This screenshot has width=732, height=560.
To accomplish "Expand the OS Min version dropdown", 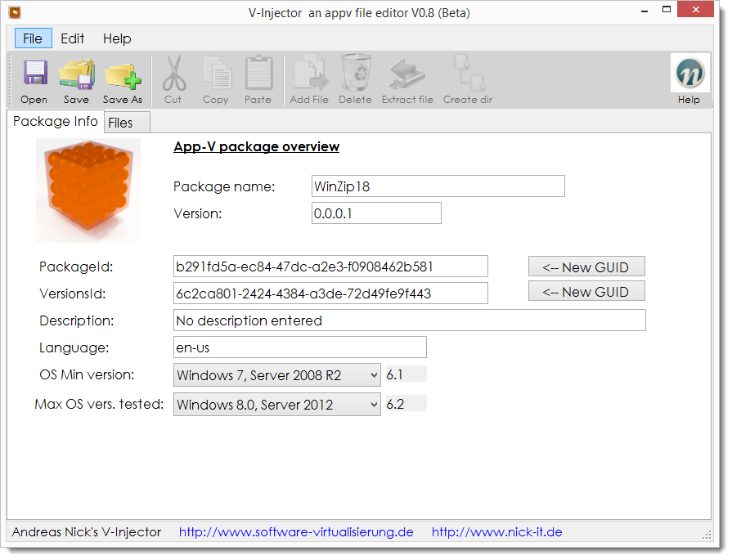I will tap(374, 375).
